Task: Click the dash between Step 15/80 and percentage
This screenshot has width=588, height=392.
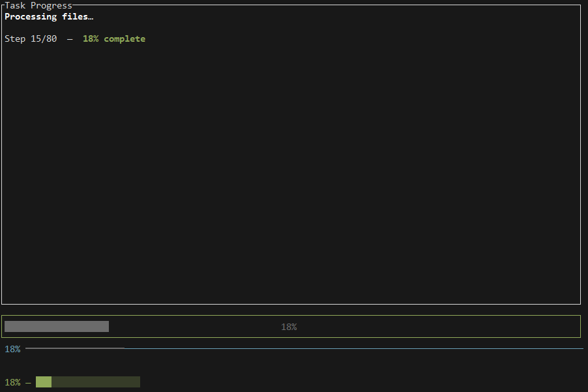Action: click(69, 38)
